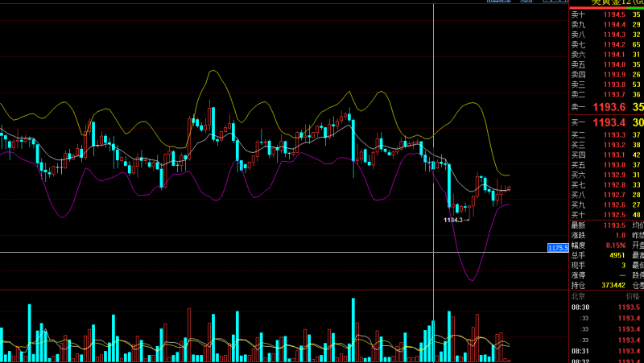Screen dimensions: 644x363
Task: Click the 买八 row at 1192.7
Action: tap(607, 195)
